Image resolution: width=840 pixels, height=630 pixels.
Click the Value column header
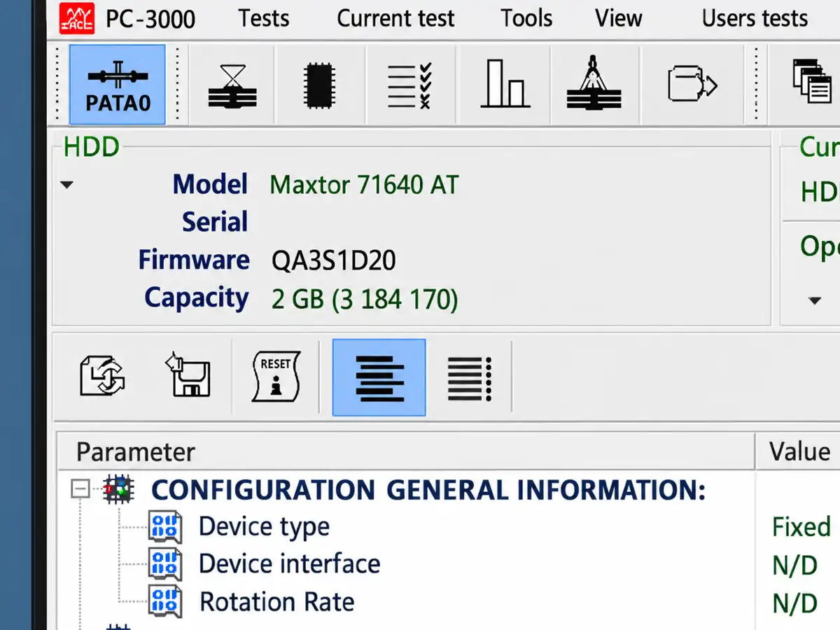[x=799, y=451]
